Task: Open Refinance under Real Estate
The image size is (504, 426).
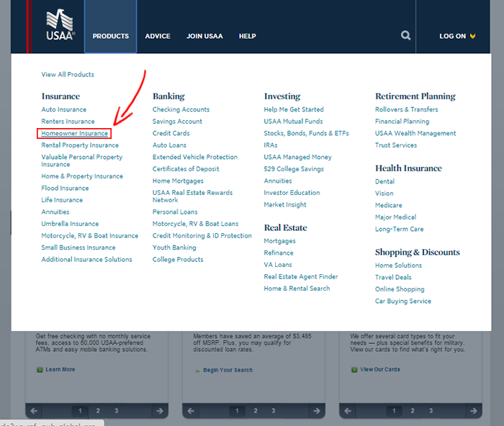Action: coord(279,253)
